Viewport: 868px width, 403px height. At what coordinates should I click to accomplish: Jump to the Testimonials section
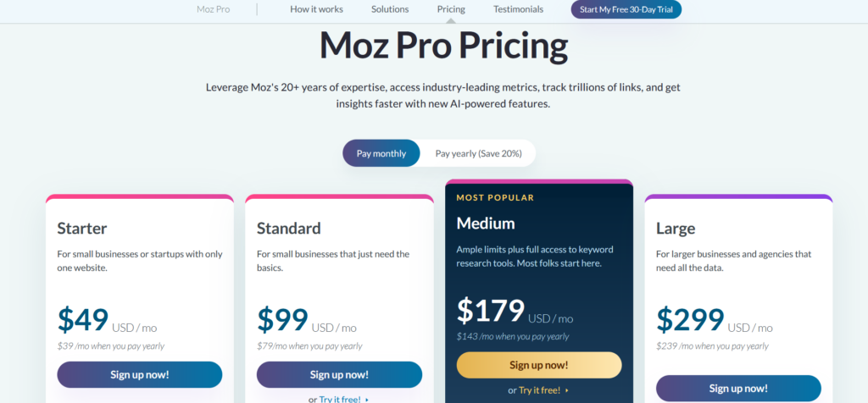tap(518, 9)
